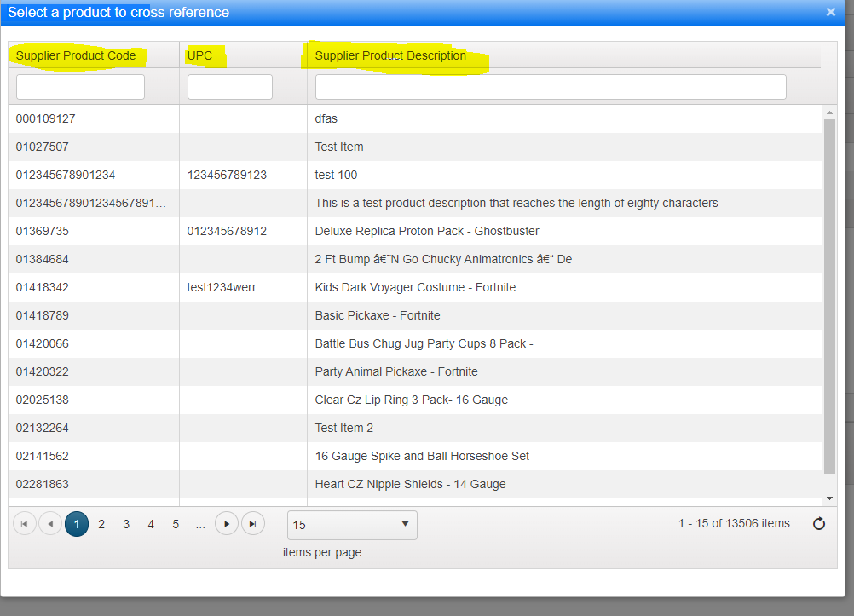The height and width of the screenshot is (616, 854).
Task: Select 'Clear Cz Lip Ring 3 Pack'
Action: coord(411,400)
